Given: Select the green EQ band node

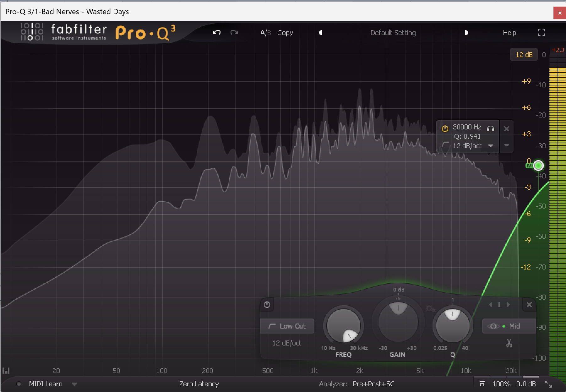Looking at the screenshot, I should click(538, 165).
